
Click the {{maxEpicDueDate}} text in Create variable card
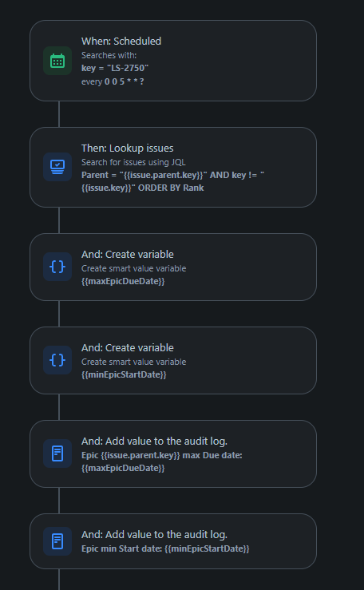point(123,281)
